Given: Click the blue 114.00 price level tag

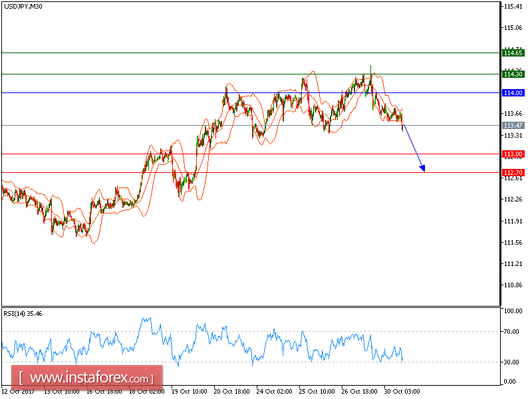Looking at the screenshot, I should [512, 92].
